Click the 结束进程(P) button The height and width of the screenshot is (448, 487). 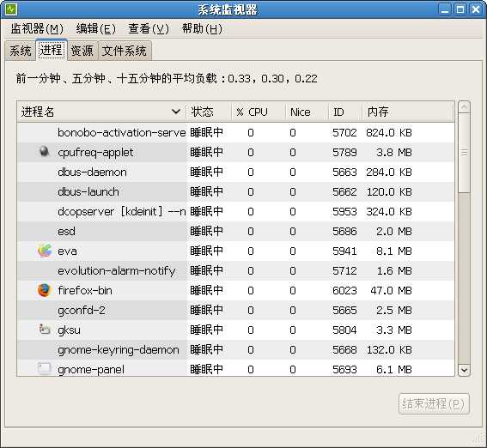coord(434,403)
